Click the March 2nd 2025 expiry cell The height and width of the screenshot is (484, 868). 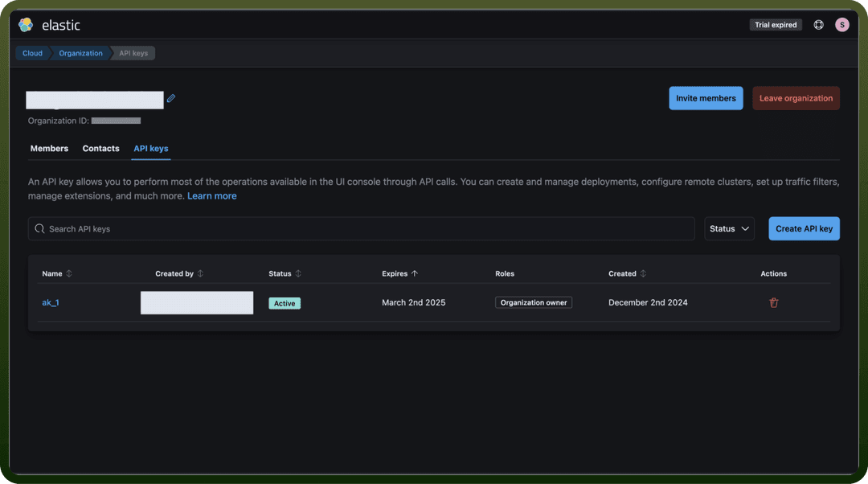(414, 302)
